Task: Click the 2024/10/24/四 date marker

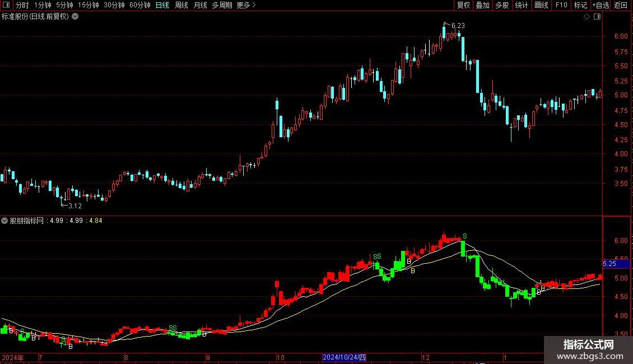Action: [x=345, y=357]
